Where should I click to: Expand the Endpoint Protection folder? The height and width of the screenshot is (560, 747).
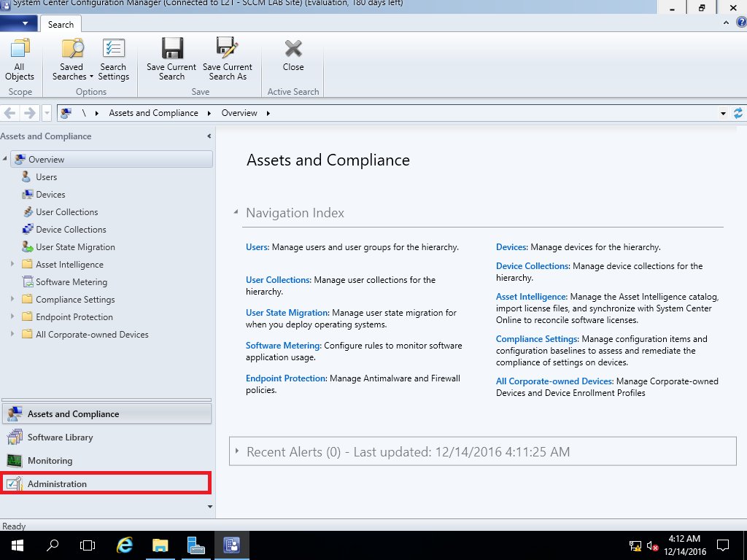coord(12,316)
